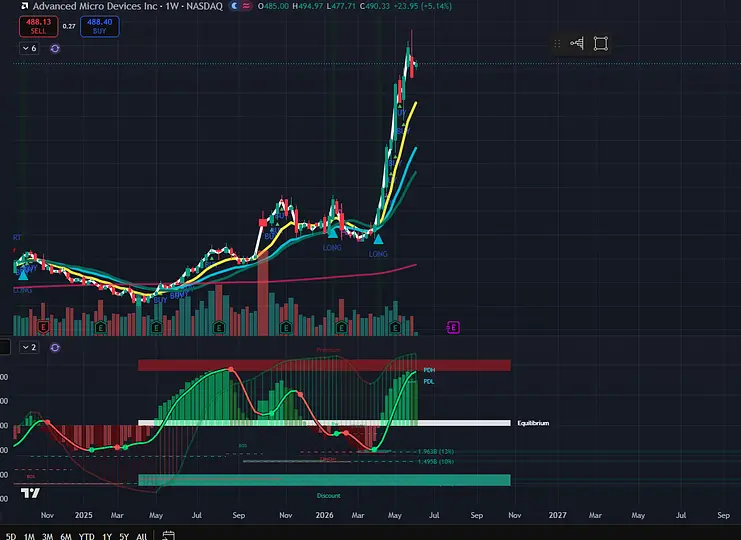Select the All date range

coord(141,536)
